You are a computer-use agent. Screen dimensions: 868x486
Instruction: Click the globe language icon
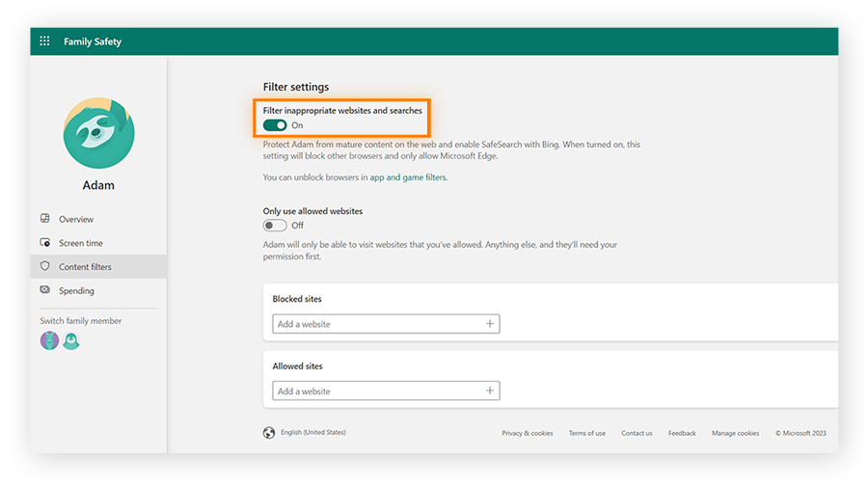pyautogui.click(x=269, y=433)
